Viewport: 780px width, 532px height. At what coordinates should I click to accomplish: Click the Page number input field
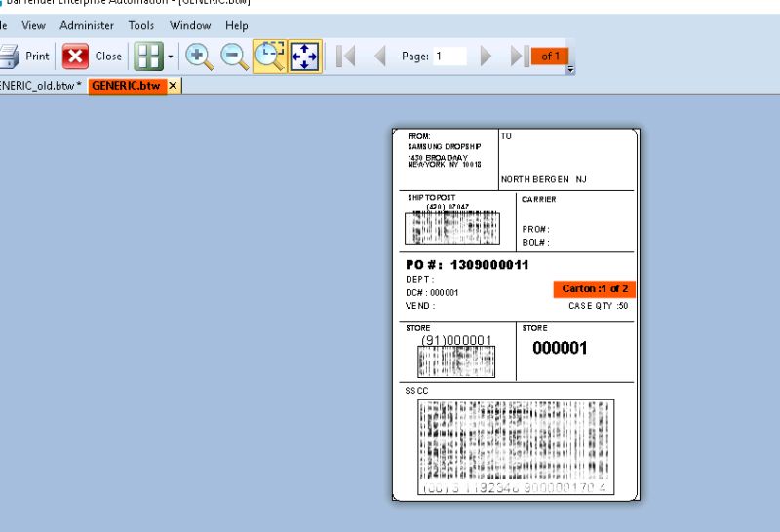click(449, 57)
